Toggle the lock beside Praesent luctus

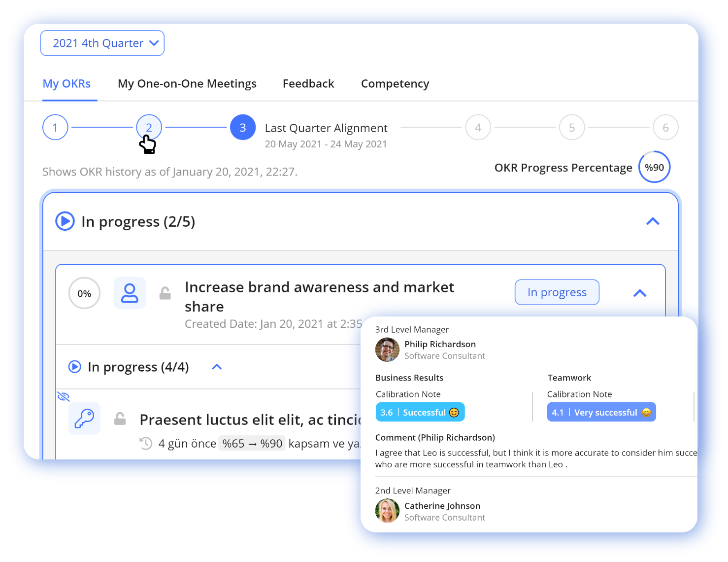coord(120,419)
